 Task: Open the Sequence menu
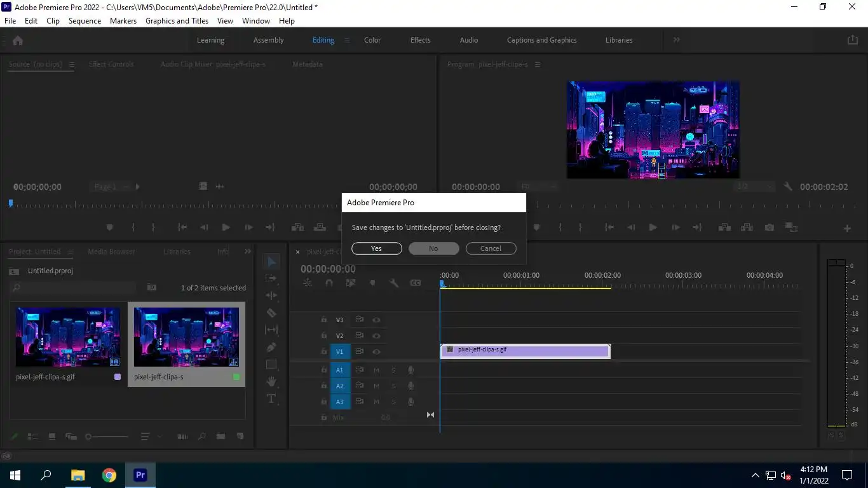pos(85,21)
